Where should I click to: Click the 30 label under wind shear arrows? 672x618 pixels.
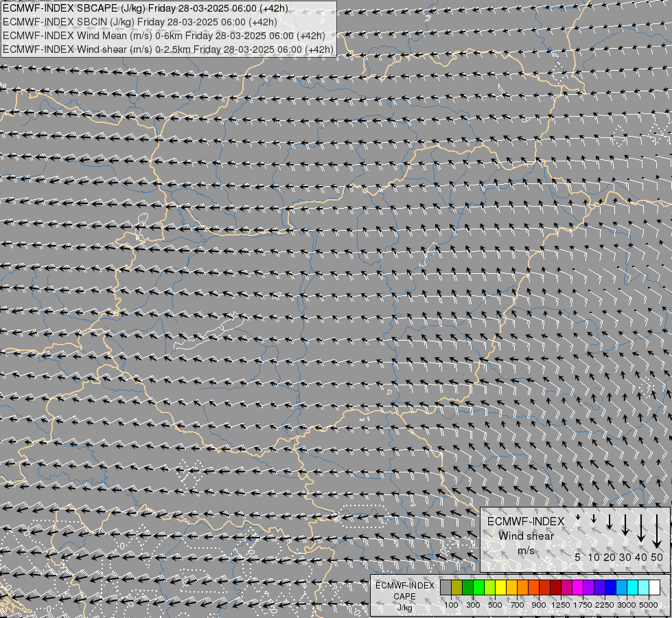point(625,557)
